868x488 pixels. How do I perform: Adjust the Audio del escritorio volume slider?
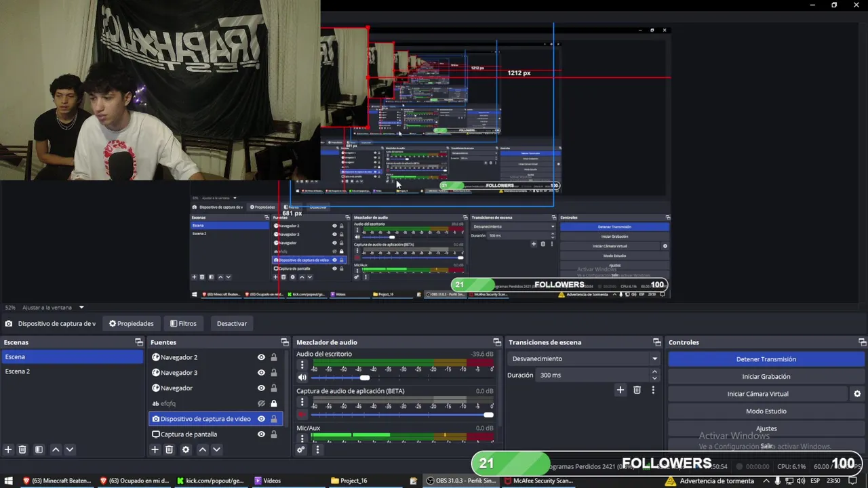(365, 378)
